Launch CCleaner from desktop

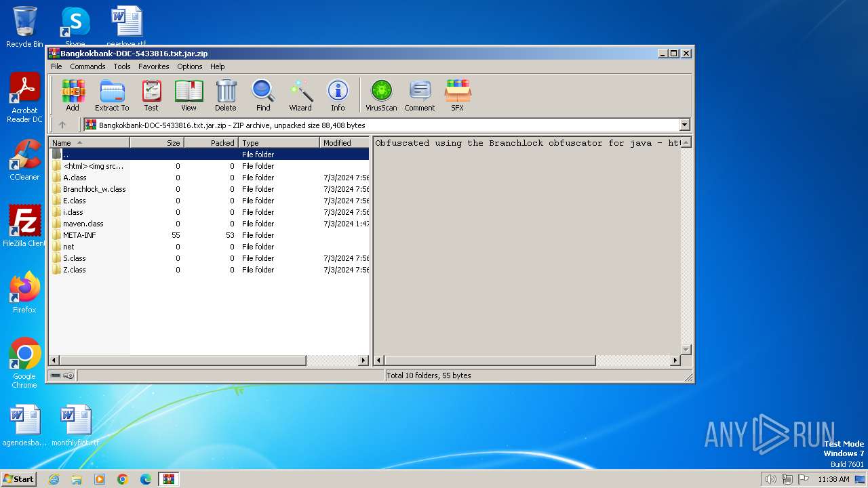click(24, 160)
